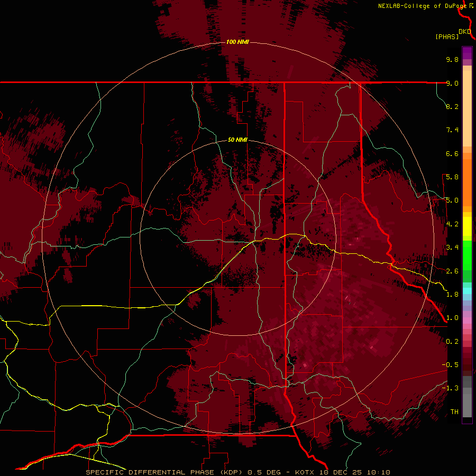Select the 9.0 value on the scale
This screenshot has height=476, width=476.
452,83
